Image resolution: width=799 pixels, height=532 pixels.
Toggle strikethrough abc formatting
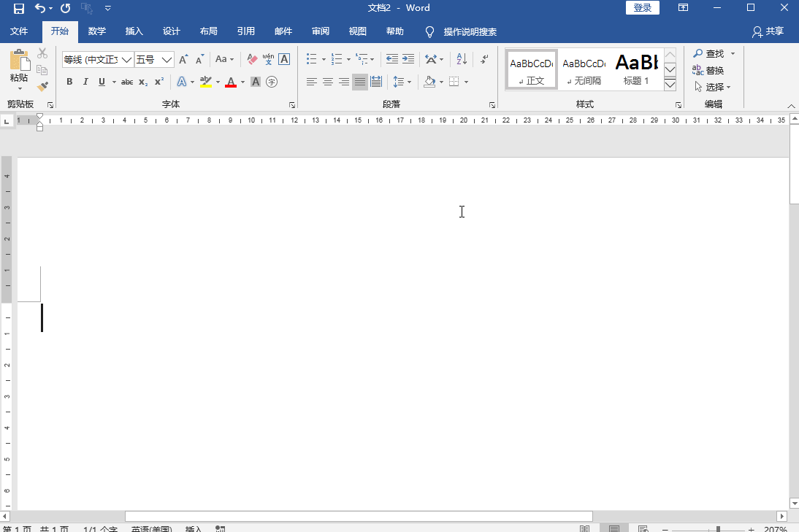click(127, 82)
